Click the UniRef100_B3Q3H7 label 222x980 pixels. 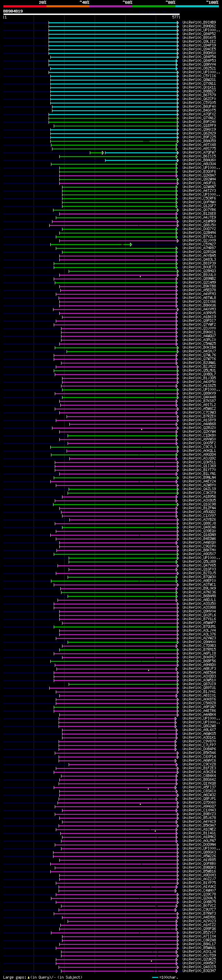199,971
